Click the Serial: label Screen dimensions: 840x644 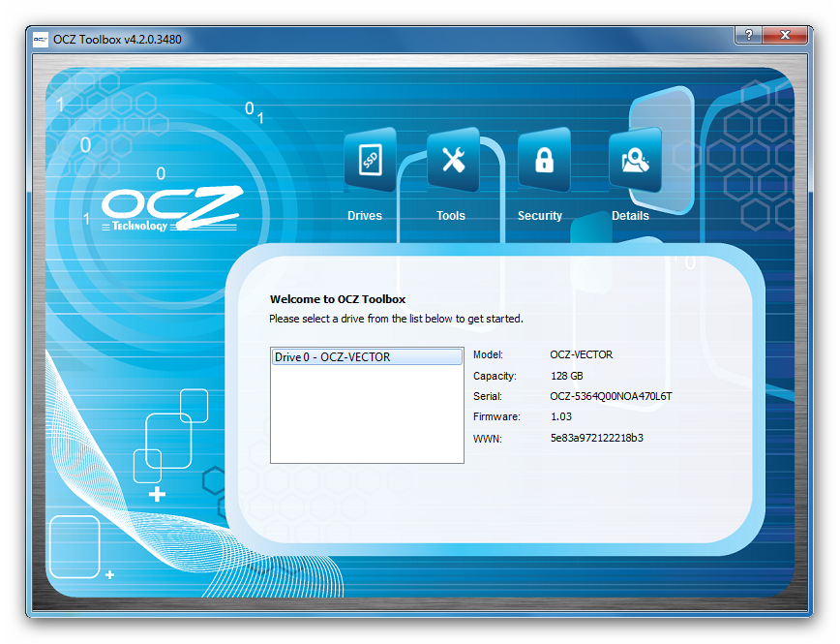pyautogui.click(x=488, y=396)
